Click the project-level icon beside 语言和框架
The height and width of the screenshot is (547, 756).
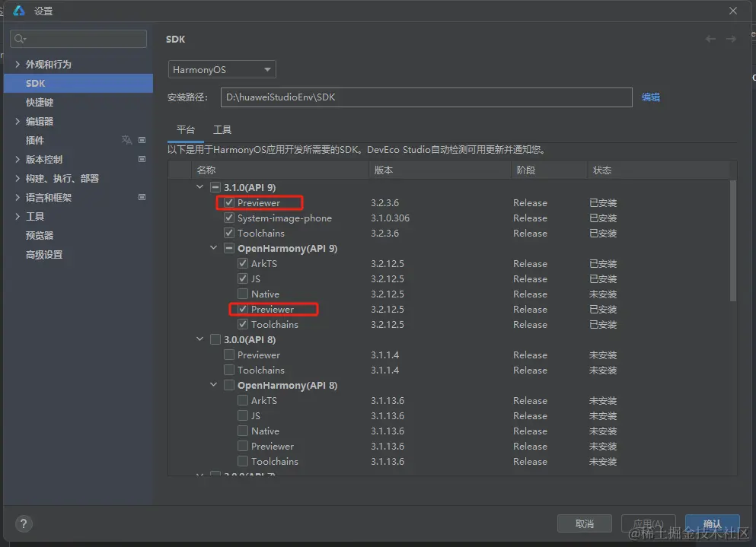pos(142,197)
